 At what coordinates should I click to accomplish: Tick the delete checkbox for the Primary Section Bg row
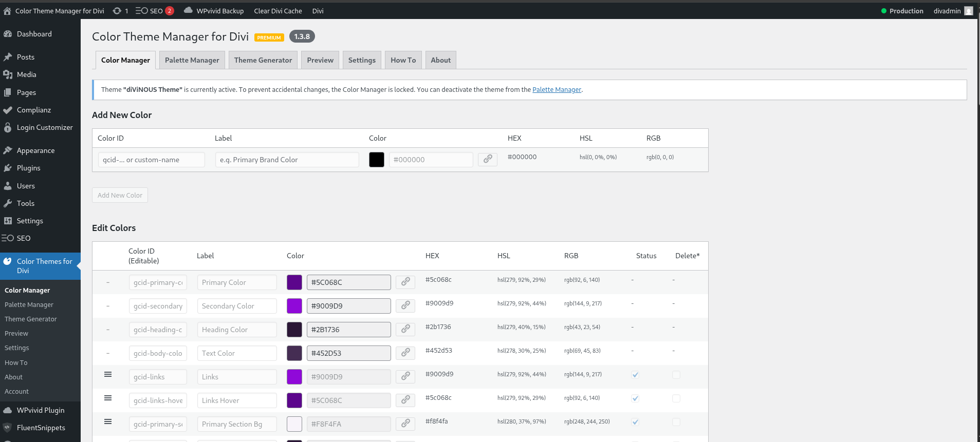(676, 422)
